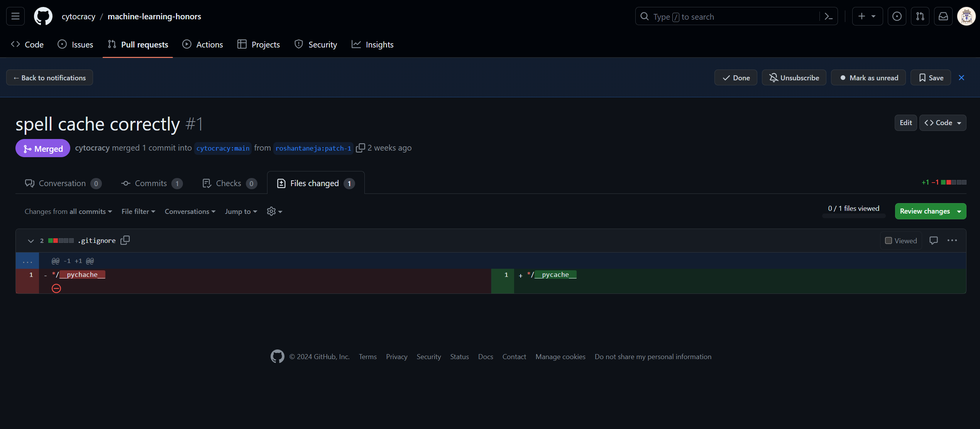Comment on the .gitignore file icon
This screenshot has width=980, height=429.
pos(934,241)
